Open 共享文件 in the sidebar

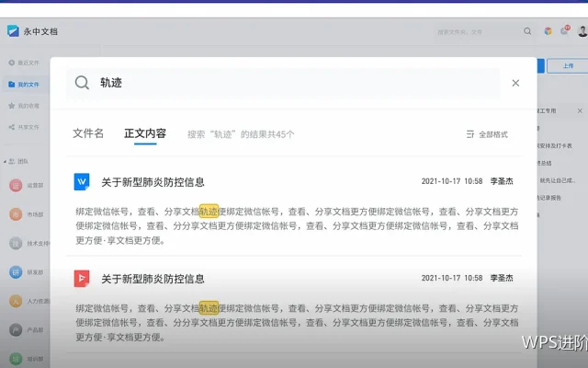tap(28, 127)
